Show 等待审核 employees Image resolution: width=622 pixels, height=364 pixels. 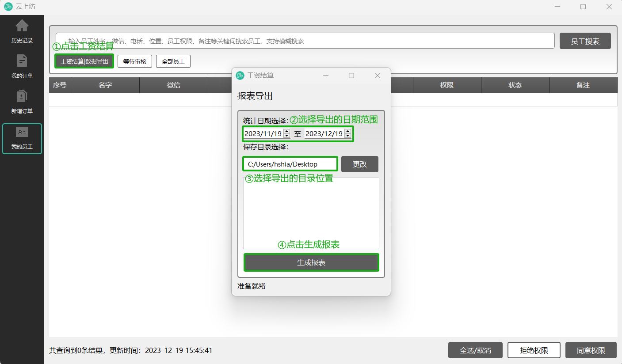point(135,61)
